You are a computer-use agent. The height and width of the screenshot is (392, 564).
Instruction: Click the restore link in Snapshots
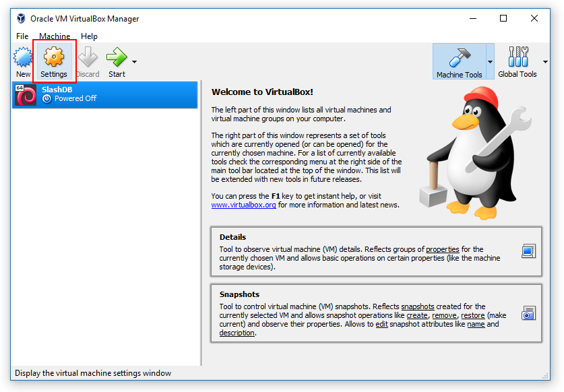coord(473,315)
